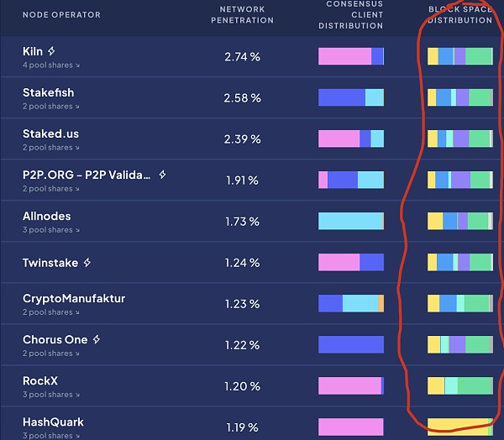Image resolution: width=504 pixels, height=440 pixels.
Task: Click Allnodes' light blue consensus client bar
Action: coord(350,221)
